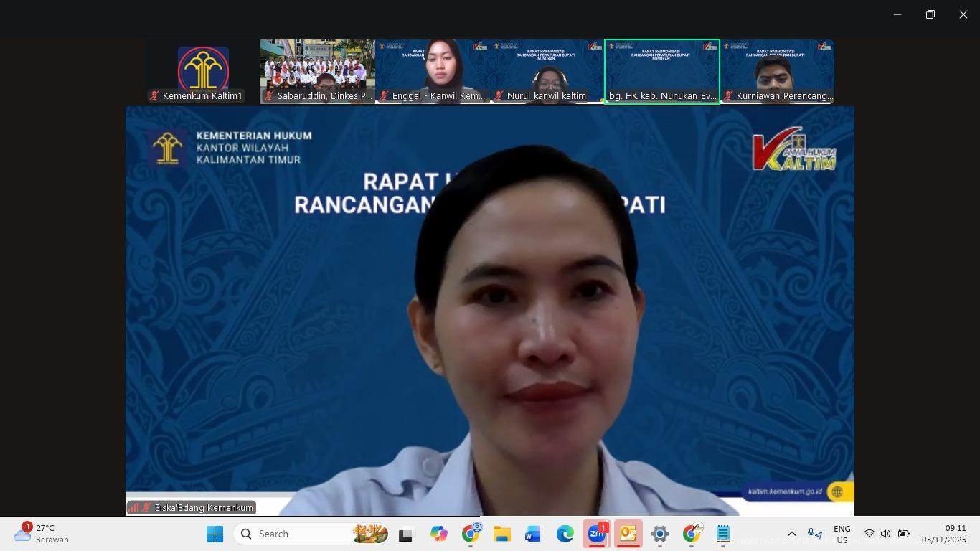Image resolution: width=980 pixels, height=551 pixels.
Task: Launch Microsoft Edge from taskbar
Action: tap(565, 534)
